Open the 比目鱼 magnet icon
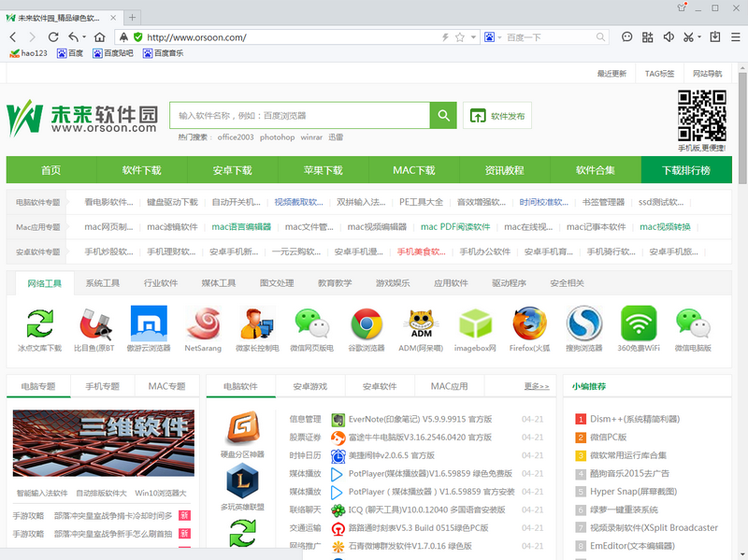The width and height of the screenshot is (748, 560). [94, 323]
